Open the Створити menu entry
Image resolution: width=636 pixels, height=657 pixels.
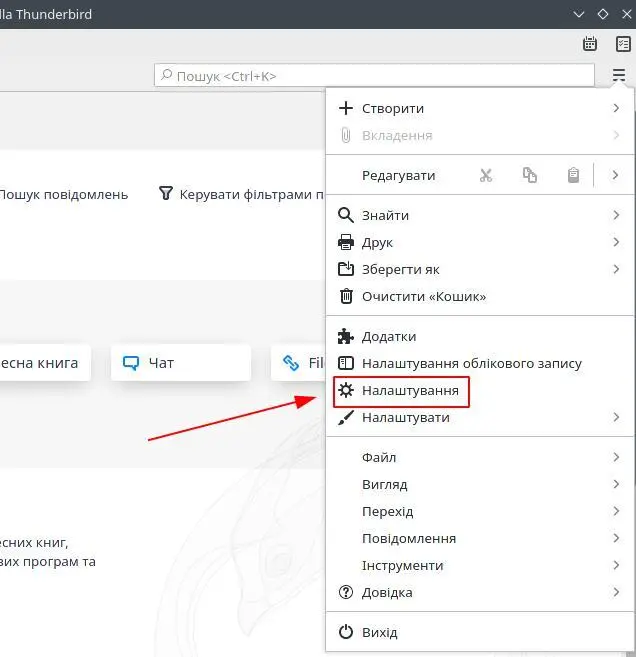pos(480,108)
